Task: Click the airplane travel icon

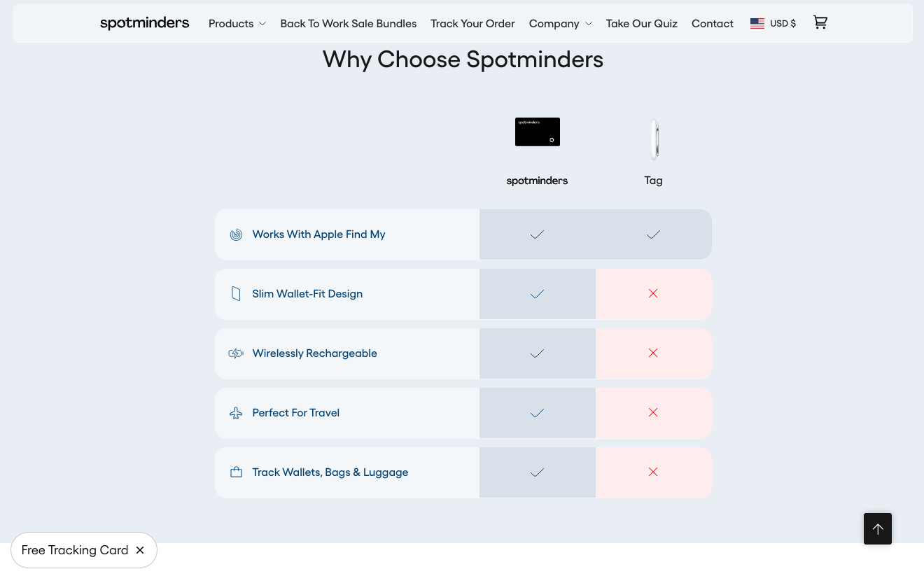Action: 237,413
